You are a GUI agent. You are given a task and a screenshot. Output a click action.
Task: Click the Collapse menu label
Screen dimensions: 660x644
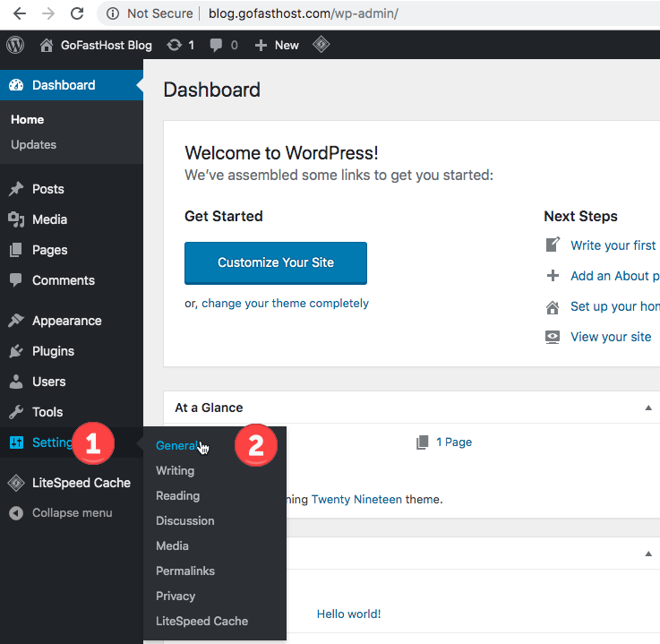click(x=73, y=513)
